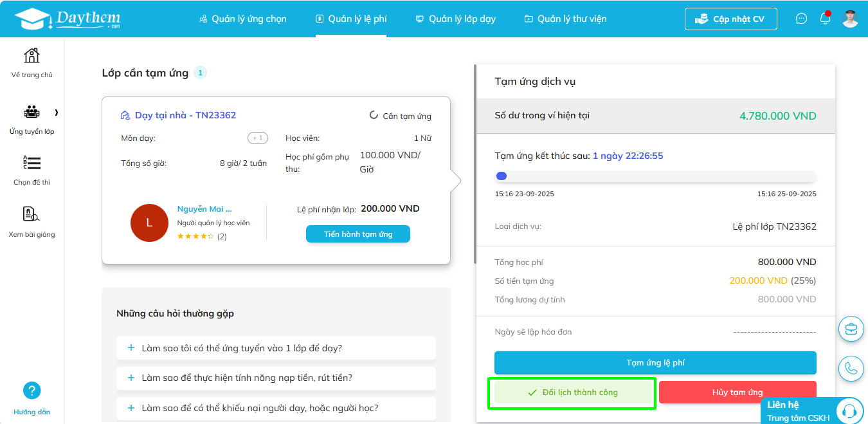Click the Tạm ứng lệ phí button
Screen dimensions: 868x424
tap(655, 363)
